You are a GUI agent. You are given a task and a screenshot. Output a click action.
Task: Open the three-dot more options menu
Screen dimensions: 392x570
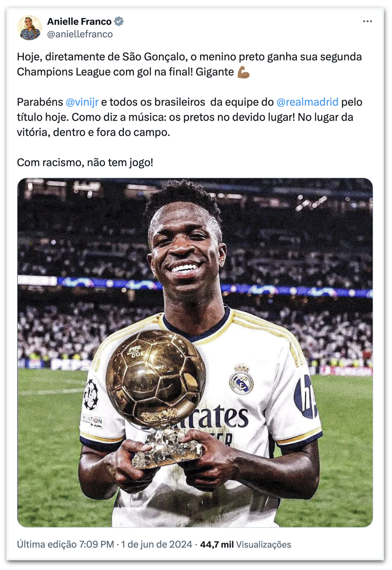pyautogui.click(x=367, y=21)
